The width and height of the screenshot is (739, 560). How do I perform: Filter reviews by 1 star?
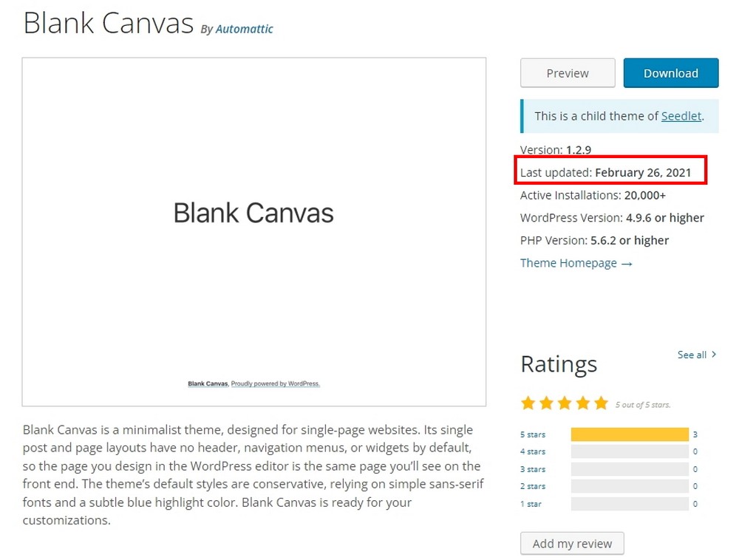tap(531, 504)
